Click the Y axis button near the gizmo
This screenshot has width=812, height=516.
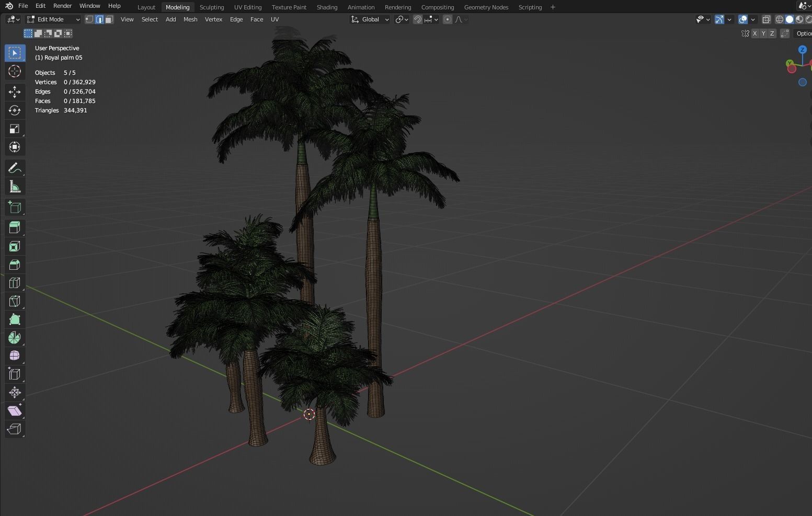pos(763,33)
